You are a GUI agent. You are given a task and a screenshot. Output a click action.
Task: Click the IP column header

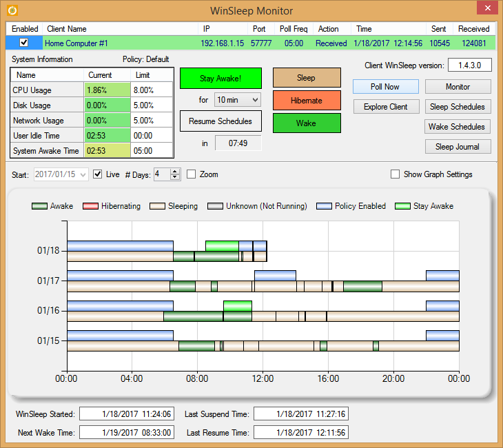point(223,29)
